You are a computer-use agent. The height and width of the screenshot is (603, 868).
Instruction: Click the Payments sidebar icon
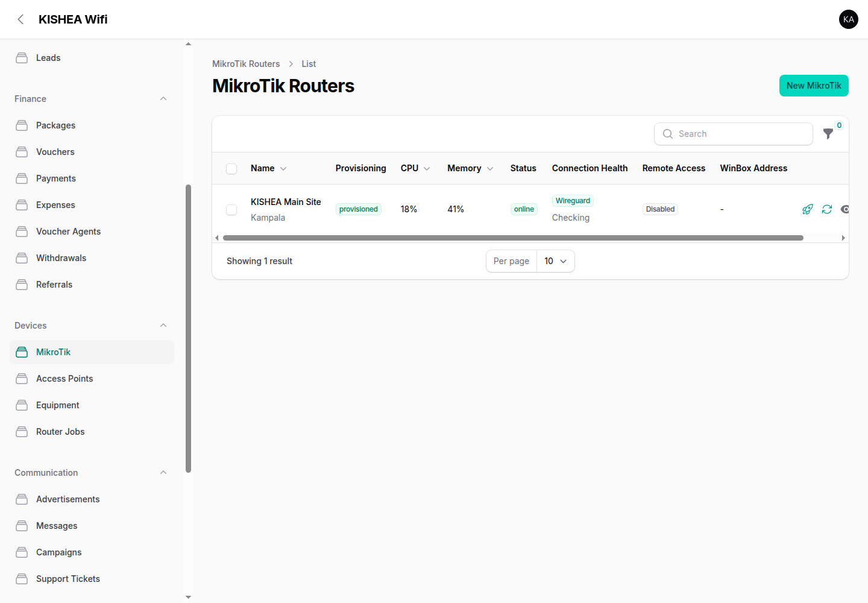pyautogui.click(x=22, y=178)
